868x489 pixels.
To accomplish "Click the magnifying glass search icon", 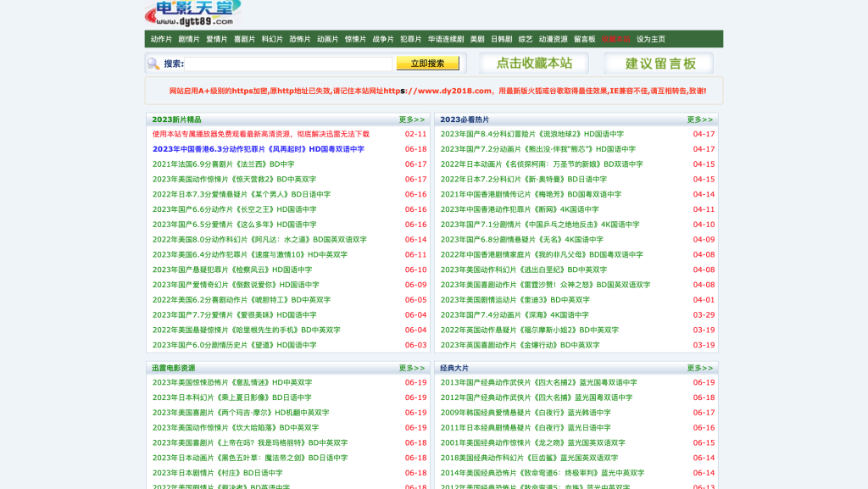I will [153, 64].
